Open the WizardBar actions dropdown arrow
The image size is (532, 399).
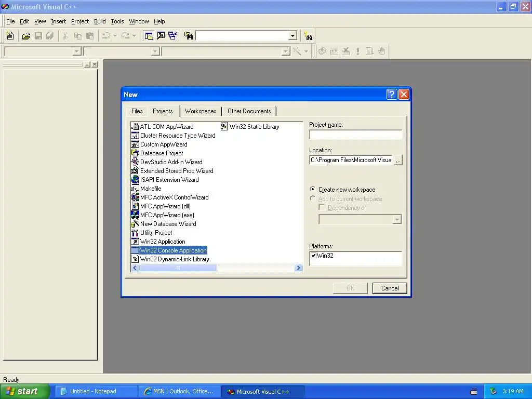coord(306,51)
